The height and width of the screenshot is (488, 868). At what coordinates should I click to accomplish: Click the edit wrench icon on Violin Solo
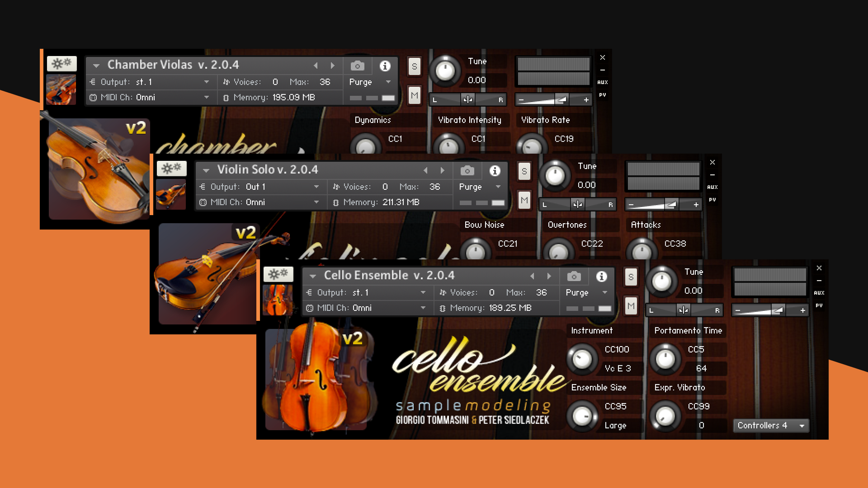point(171,168)
